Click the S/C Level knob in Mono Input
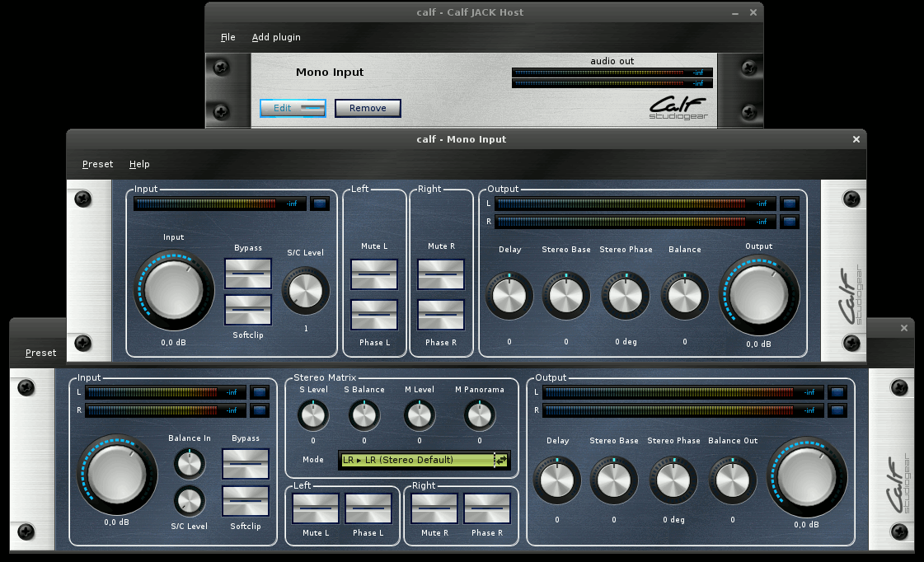The image size is (924, 562). click(x=305, y=291)
